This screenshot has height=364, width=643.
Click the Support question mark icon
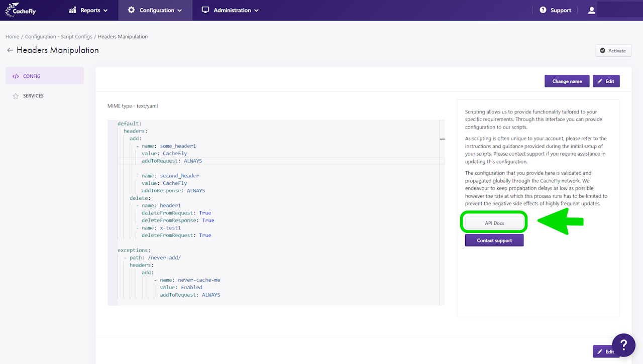(543, 10)
